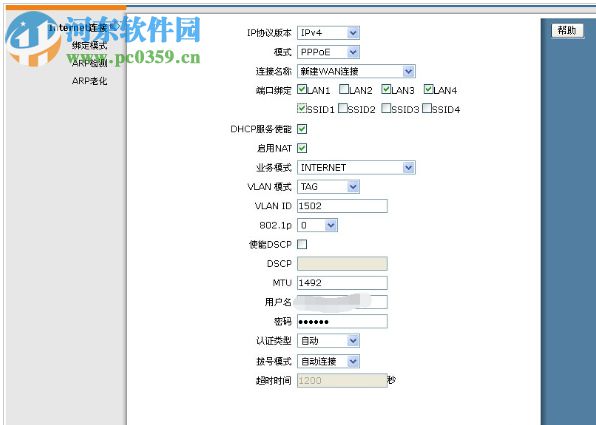Click the 密码 password input field
The width and height of the screenshot is (596, 425).
[342, 321]
